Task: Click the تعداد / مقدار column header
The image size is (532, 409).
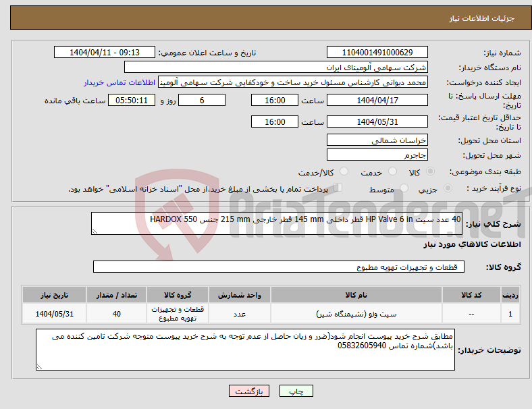Action: coord(116,295)
